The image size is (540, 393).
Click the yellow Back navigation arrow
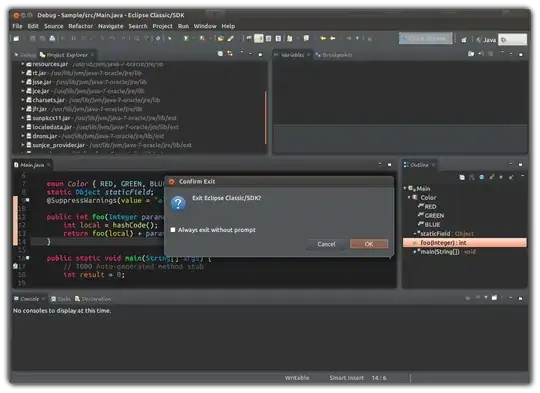pos(323,39)
